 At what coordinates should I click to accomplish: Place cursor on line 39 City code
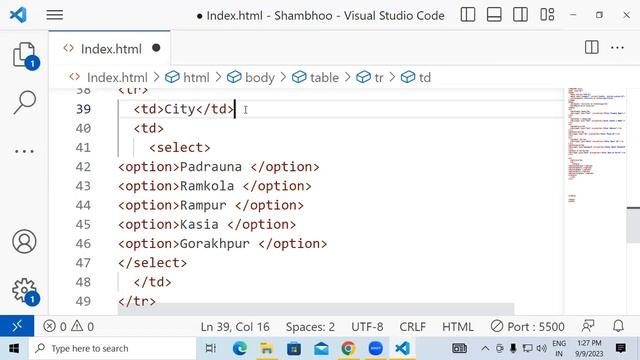(184, 109)
